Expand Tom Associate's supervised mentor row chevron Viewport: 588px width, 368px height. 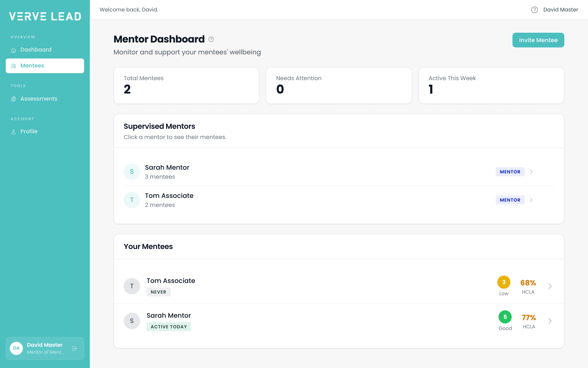click(531, 200)
